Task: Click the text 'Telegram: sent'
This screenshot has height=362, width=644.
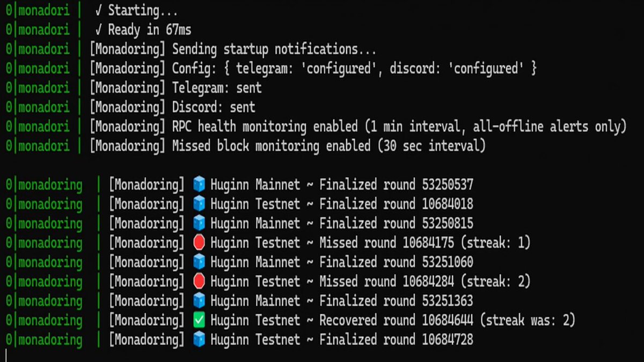Action: pos(217,88)
